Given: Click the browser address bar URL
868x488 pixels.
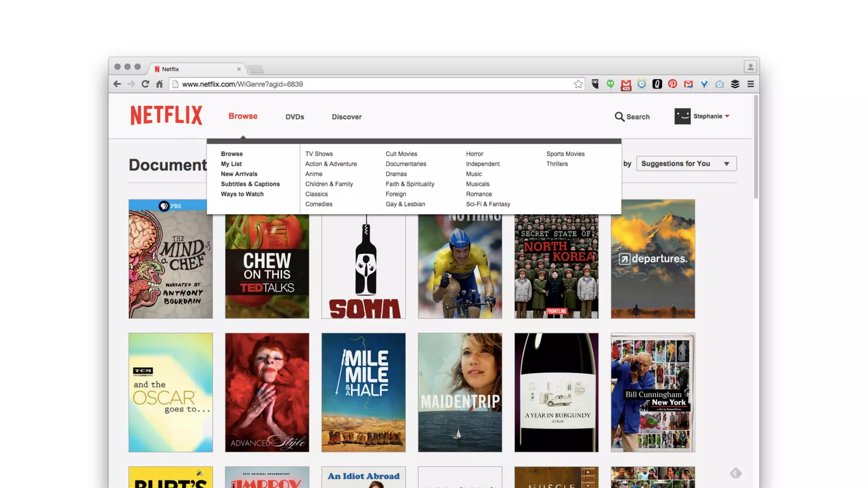Looking at the screenshot, I should (x=242, y=84).
